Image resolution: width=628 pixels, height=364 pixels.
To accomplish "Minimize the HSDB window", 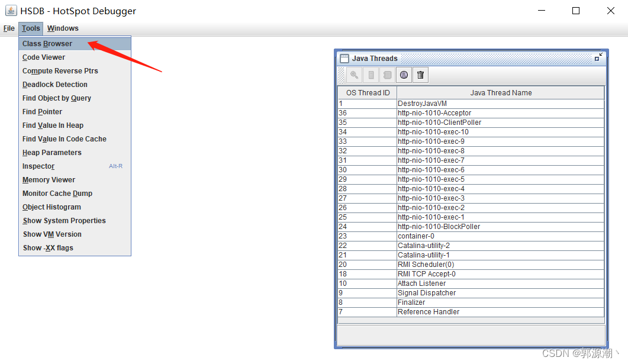I will pos(542,11).
